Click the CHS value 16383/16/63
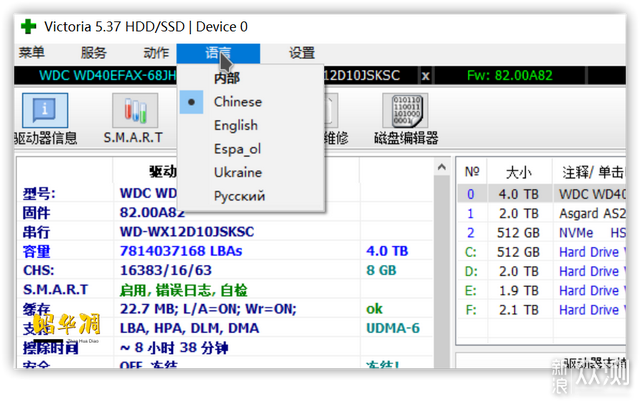This screenshot has width=640, height=404. [166, 270]
